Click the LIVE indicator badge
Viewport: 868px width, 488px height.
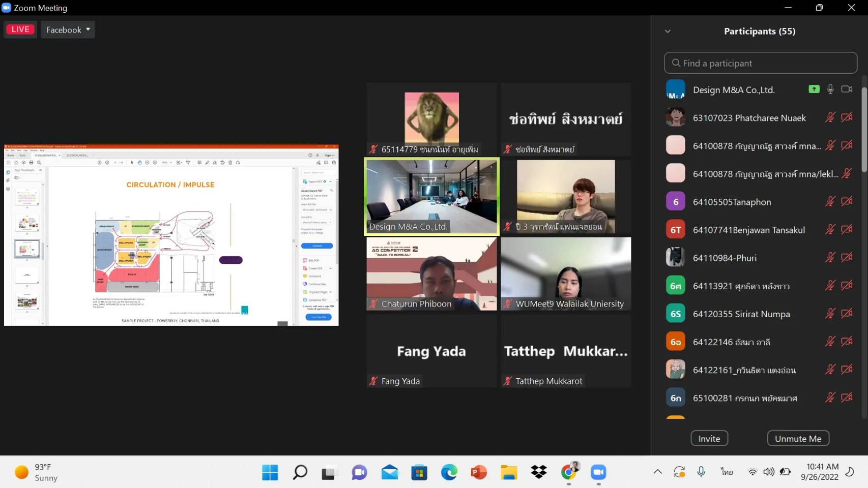[20, 29]
